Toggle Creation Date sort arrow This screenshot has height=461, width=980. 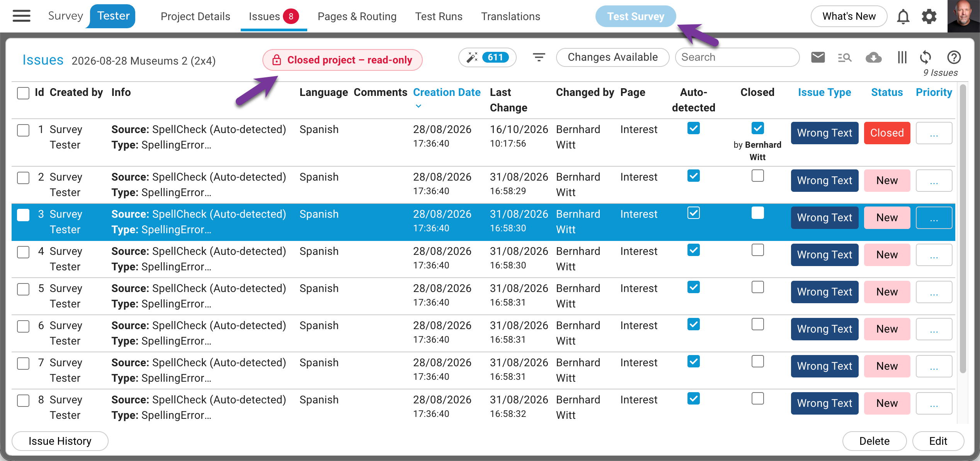point(419,106)
